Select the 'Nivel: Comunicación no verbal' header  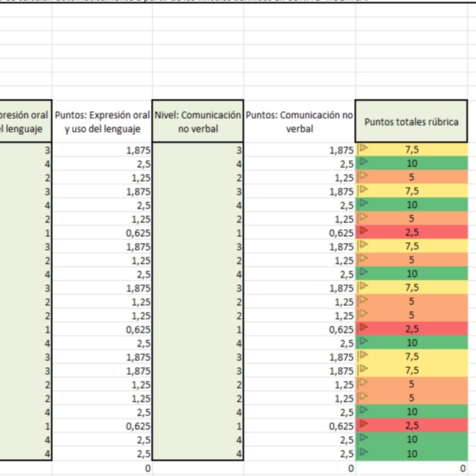pos(199,122)
